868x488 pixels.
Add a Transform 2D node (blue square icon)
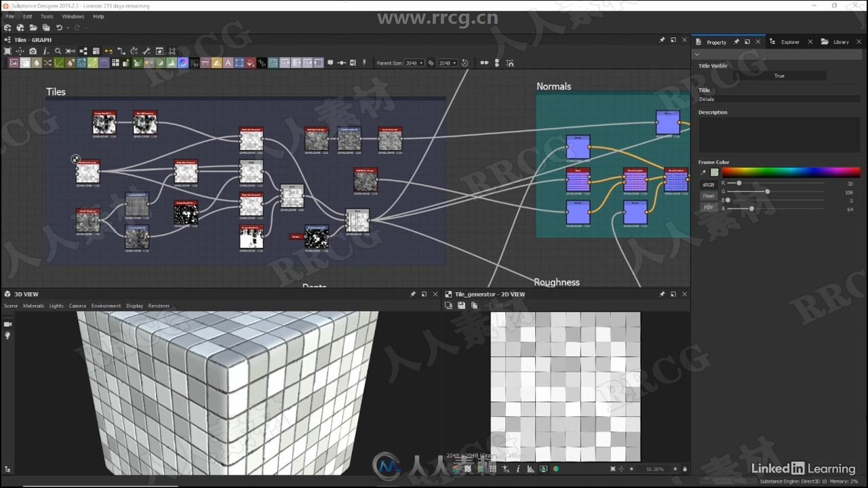(239, 63)
